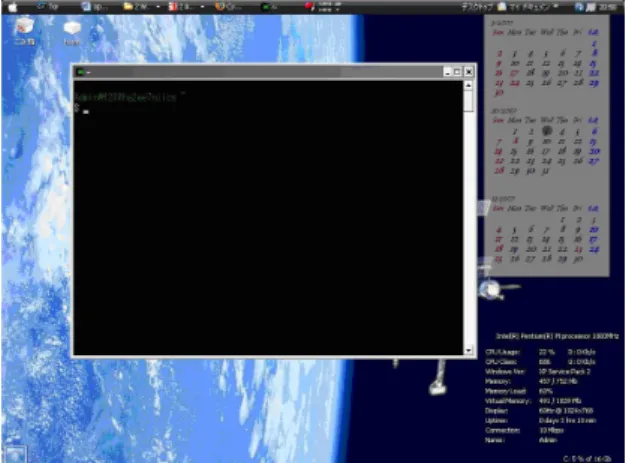Open the terminal window's title bar icon
This screenshot has width=626, height=463.
81,72
